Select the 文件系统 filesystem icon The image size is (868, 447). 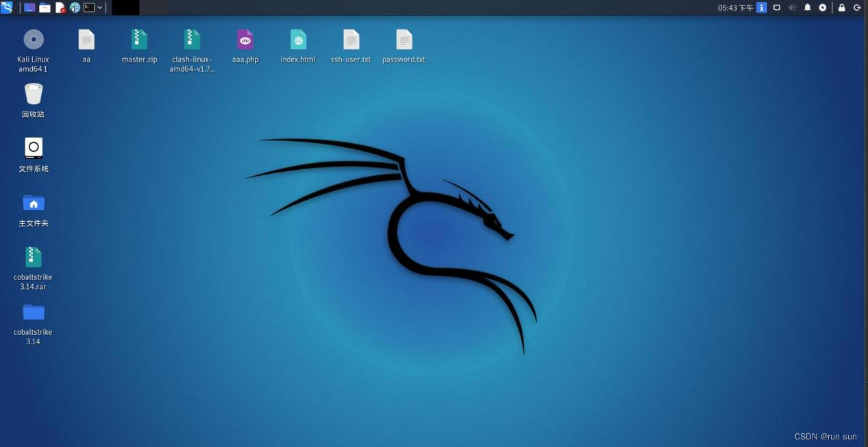pos(33,148)
